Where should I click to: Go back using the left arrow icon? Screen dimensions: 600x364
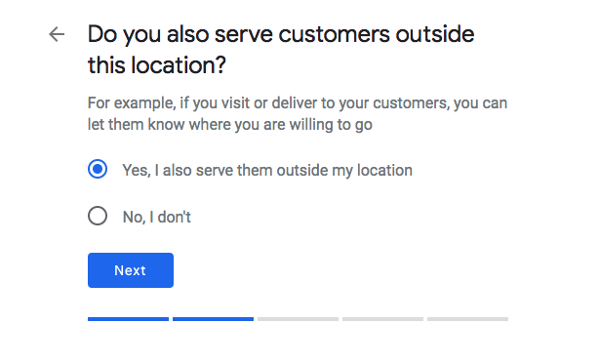tap(57, 34)
